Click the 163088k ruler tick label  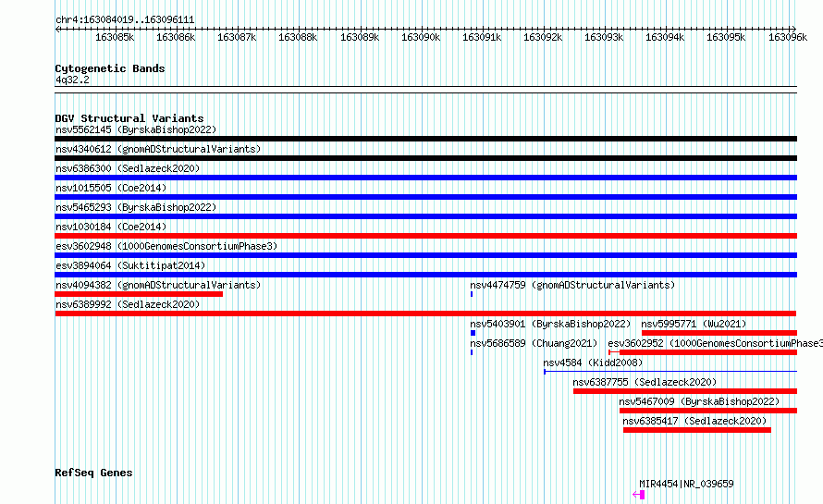(x=298, y=37)
